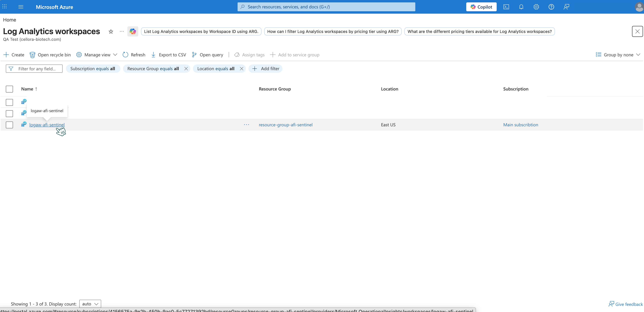This screenshot has height=312, width=644.
Task: Click Add filter
Action: point(265,69)
